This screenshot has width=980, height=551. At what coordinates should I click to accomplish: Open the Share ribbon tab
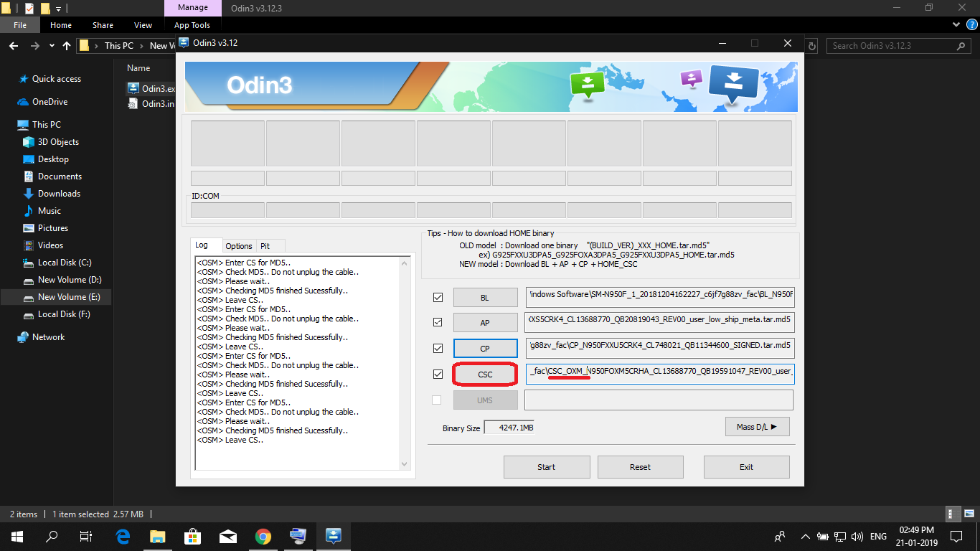[x=103, y=25]
